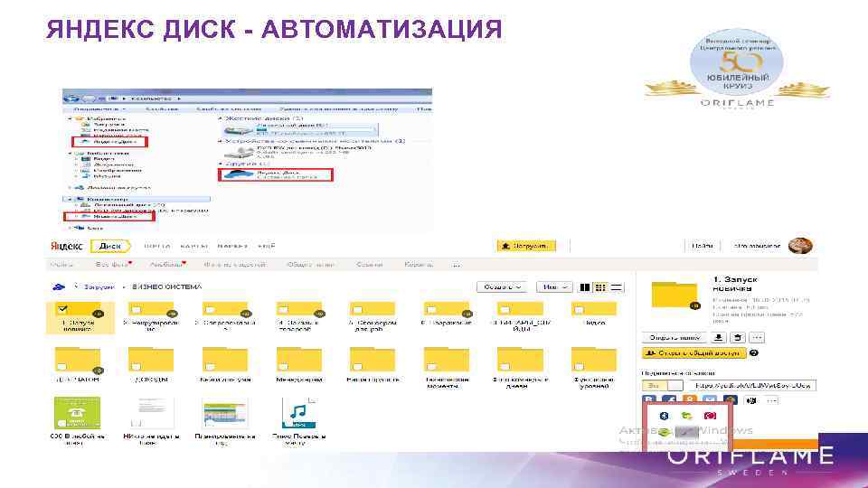Open the Имя sort dropdown
Screen dimensions: 868x488
click(554, 287)
